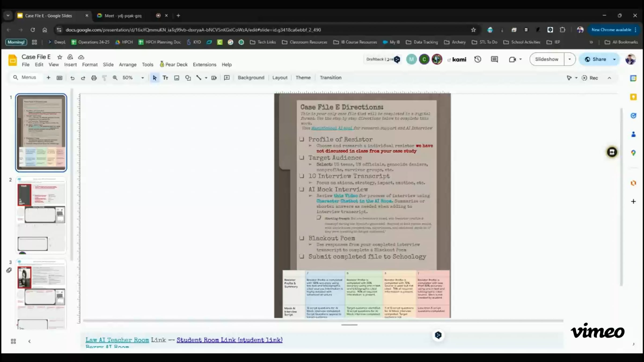This screenshot has height=362, width=644.
Task: Expand the bookmarks overflow chevron
Action: click(x=591, y=42)
